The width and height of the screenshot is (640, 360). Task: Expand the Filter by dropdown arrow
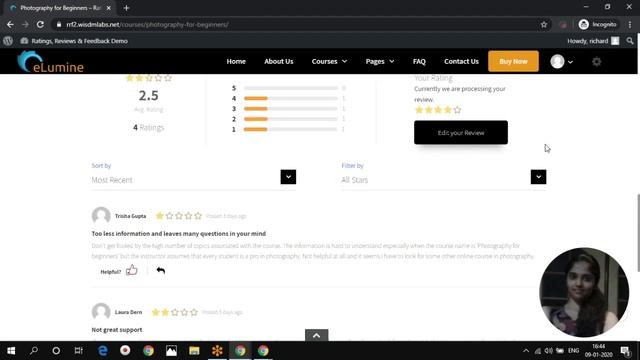tap(538, 177)
